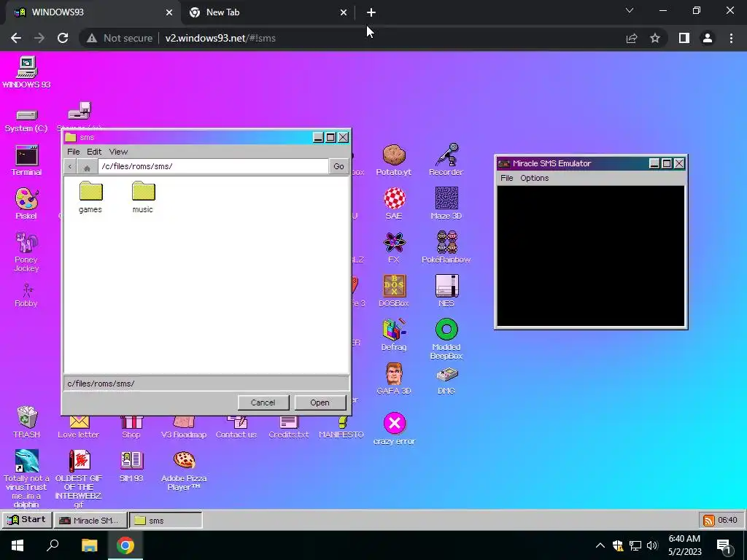
Task: Expand the tab search chevron in Chrome
Action: [630, 10]
